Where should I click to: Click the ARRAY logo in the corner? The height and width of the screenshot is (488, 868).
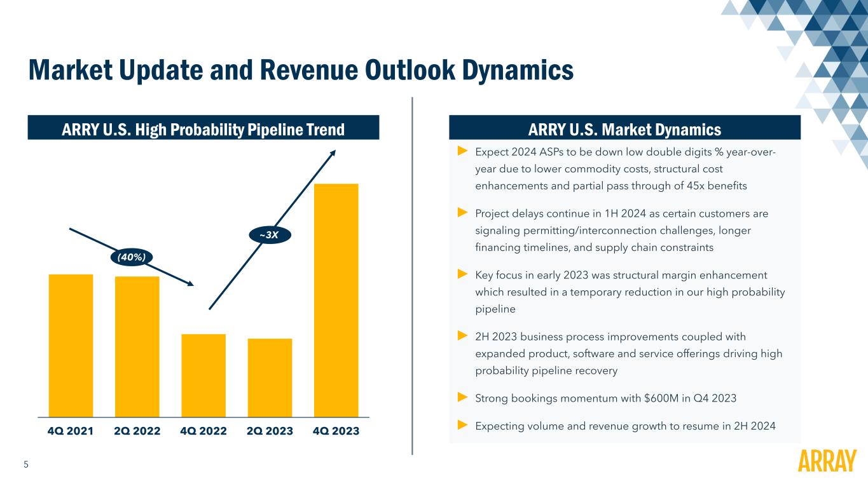coord(827,461)
